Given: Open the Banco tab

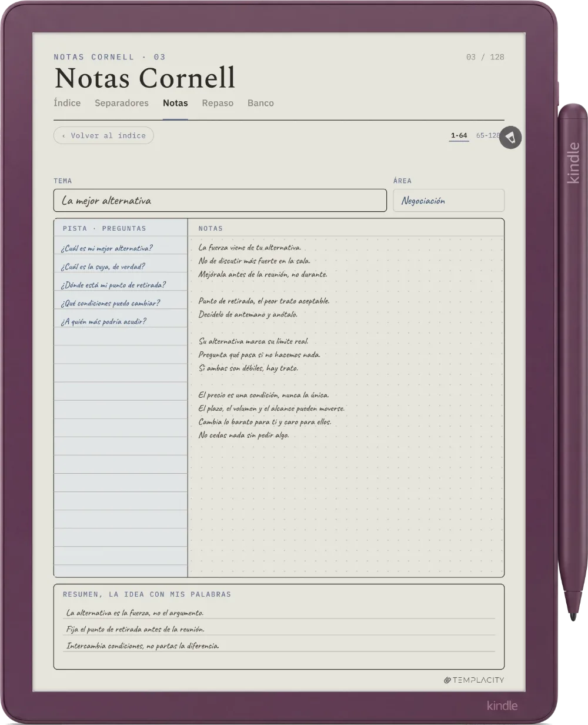Looking at the screenshot, I should point(260,103).
